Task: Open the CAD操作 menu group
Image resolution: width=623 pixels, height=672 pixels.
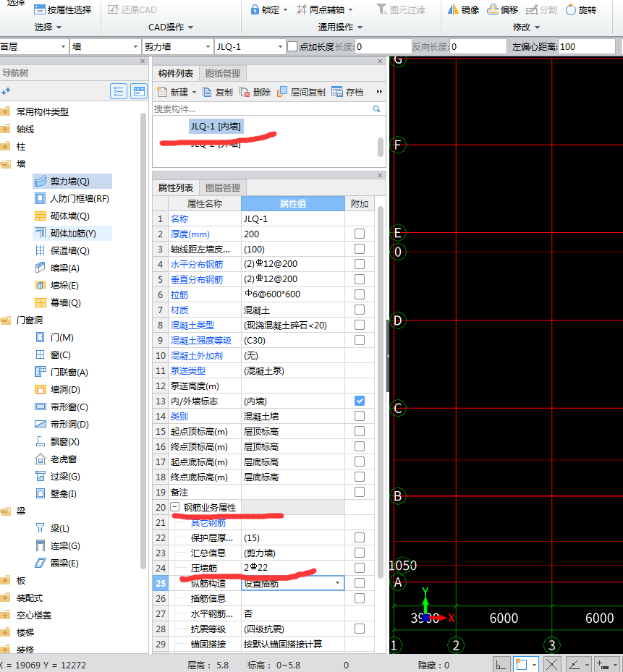Action: click(x=171, y=27)
